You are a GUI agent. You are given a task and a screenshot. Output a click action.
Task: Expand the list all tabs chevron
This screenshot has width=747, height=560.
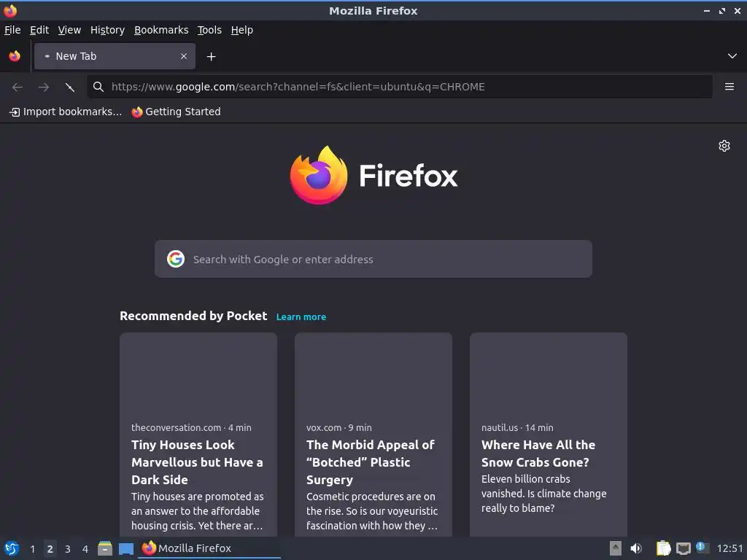[732, 56]
